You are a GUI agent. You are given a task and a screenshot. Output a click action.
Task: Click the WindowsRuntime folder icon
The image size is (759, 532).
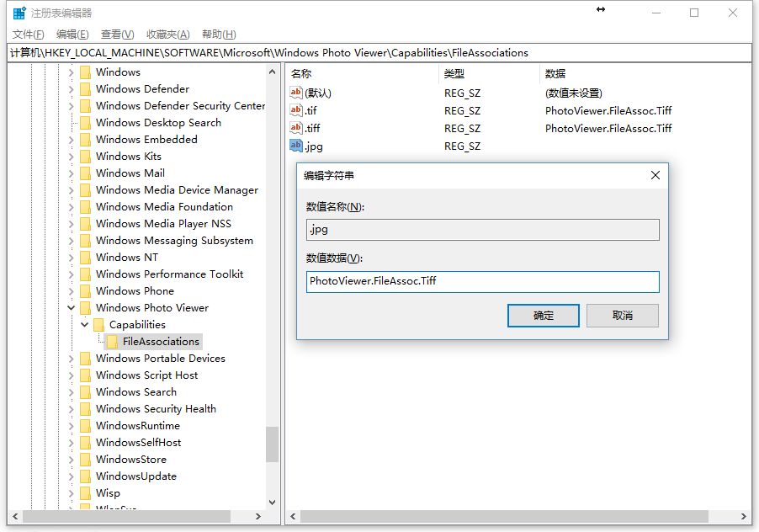coord(85,426)
